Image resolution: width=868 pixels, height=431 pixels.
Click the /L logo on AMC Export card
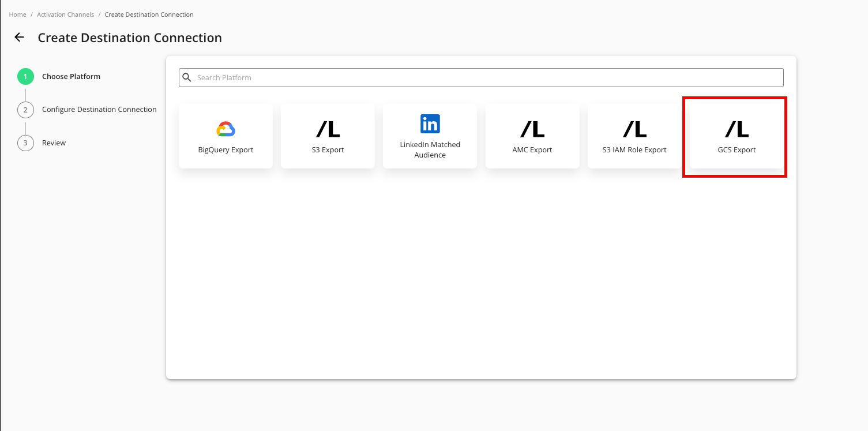pos(532,129)
